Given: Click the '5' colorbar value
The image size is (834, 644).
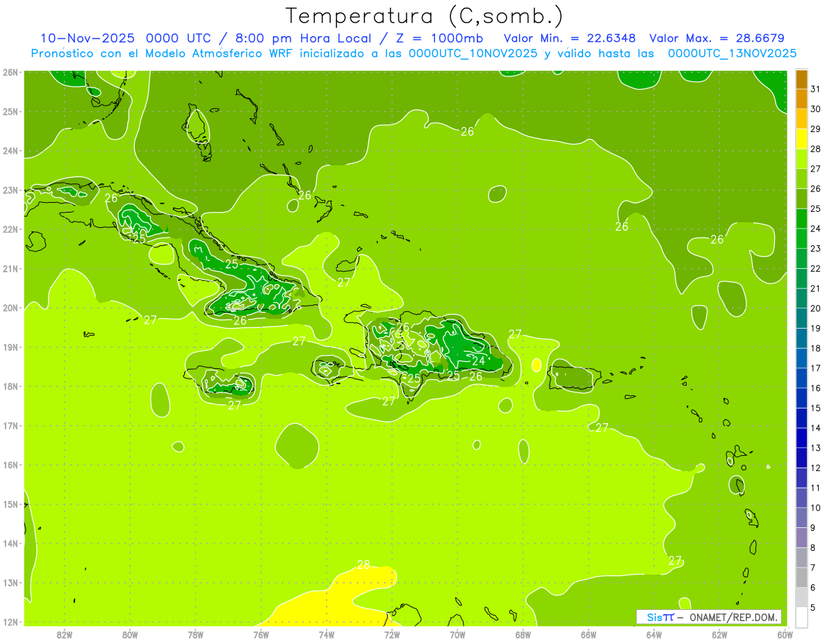Looking at the screenshot, I should tap(814, 608).
